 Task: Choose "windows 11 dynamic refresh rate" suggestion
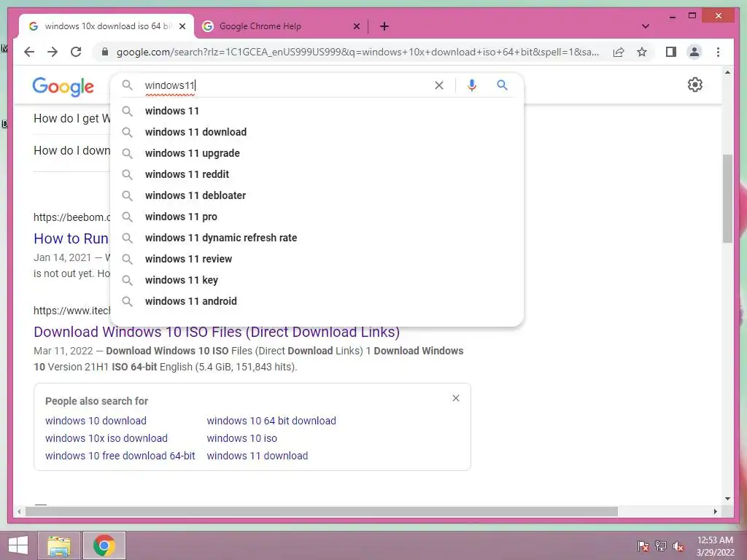tap(317, 238)
